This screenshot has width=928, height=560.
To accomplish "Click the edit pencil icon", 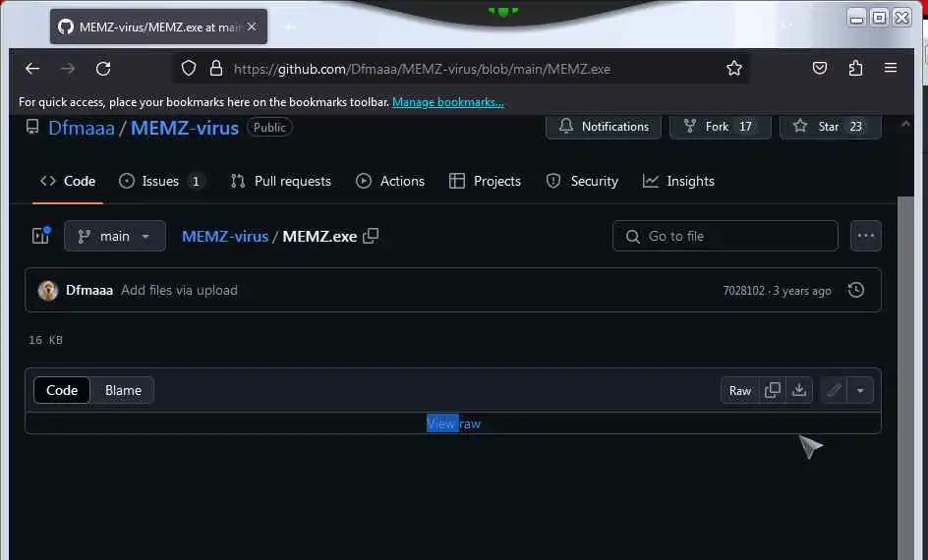I will [x=834, y=390].
